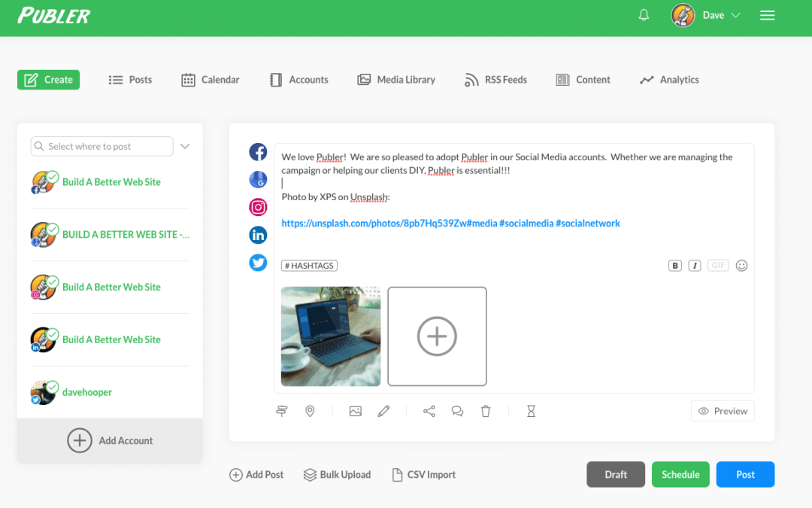Click the comments bubble icon below editor
Image resolution: width=812 pixels, height=508 pixels.
coord(457,411)
